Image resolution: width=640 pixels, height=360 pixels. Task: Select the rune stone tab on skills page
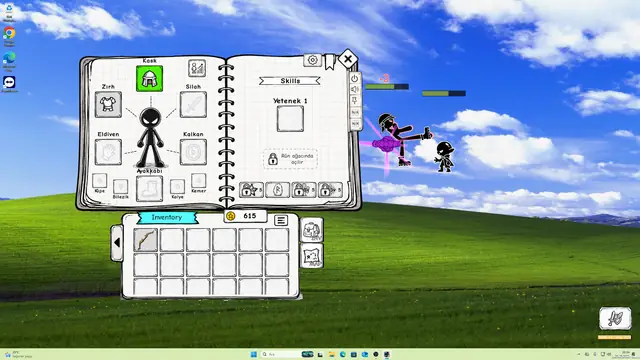(x=278, y=190)
